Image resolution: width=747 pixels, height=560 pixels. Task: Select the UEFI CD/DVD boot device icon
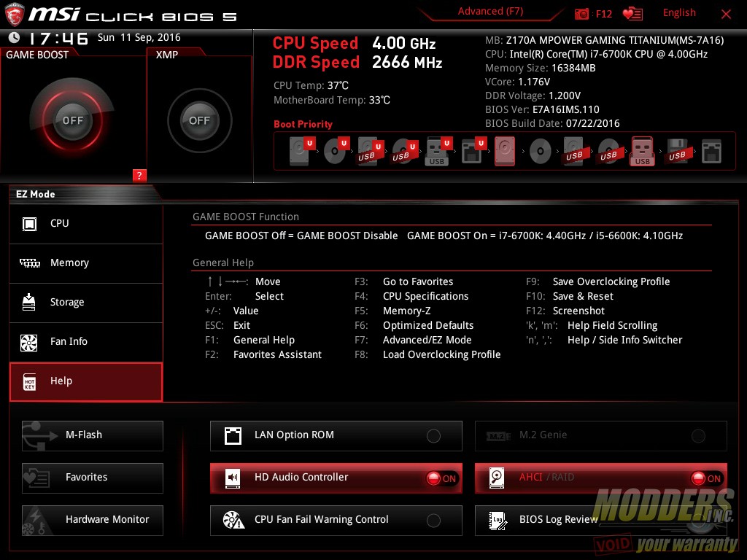tap(336, 151)
